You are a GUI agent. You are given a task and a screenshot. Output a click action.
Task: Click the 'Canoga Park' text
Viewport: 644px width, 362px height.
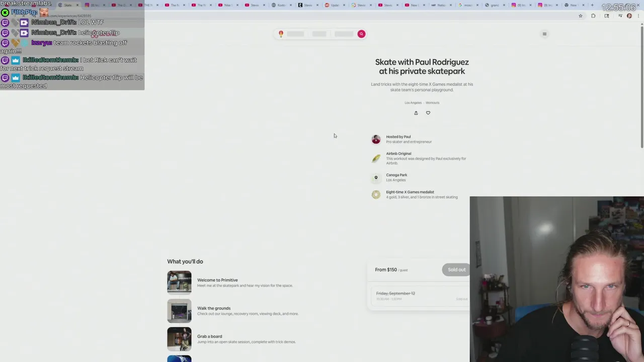click(396, 175)
